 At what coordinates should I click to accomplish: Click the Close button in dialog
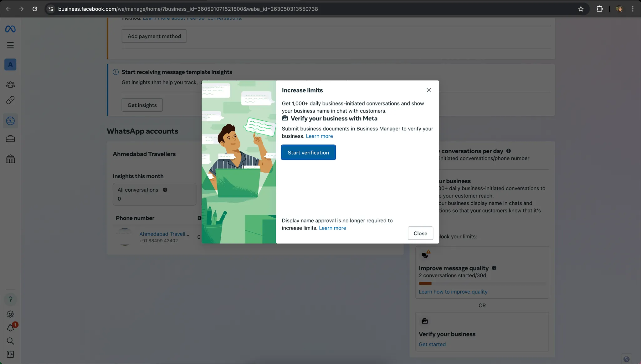[x=420, y=233]
